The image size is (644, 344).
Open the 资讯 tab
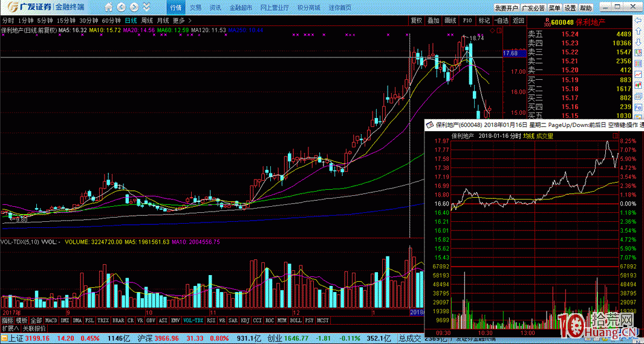point(216,7)
